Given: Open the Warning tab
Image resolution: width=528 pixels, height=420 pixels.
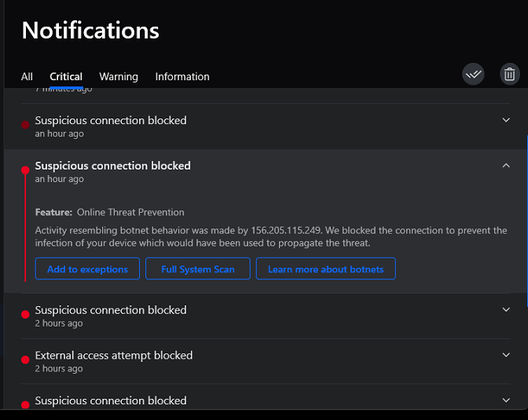Looking at the screenshot, I should point(119,76).
